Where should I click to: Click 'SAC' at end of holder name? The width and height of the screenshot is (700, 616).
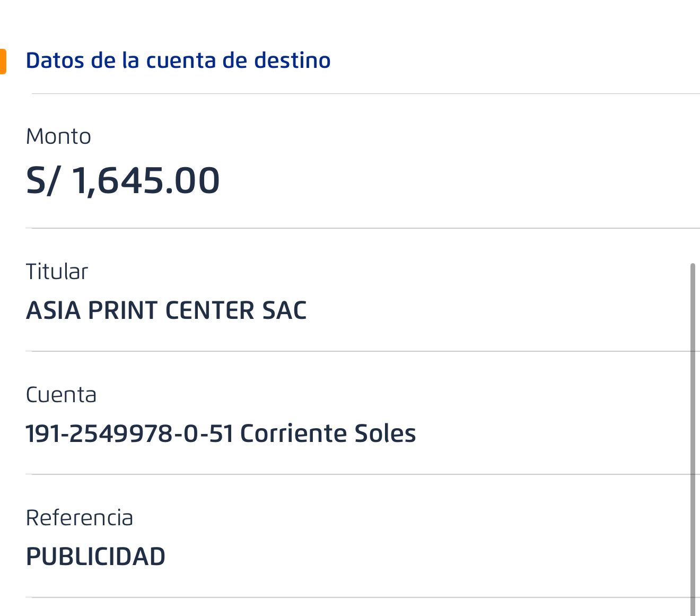(284, 311)
